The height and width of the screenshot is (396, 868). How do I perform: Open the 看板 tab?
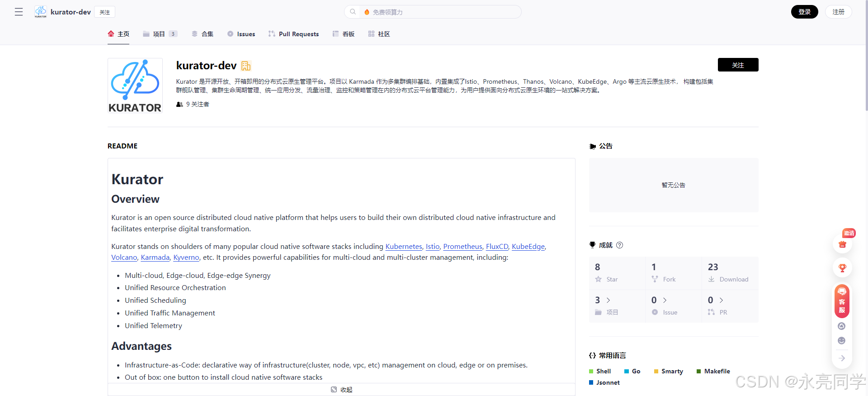pos(344,34)
